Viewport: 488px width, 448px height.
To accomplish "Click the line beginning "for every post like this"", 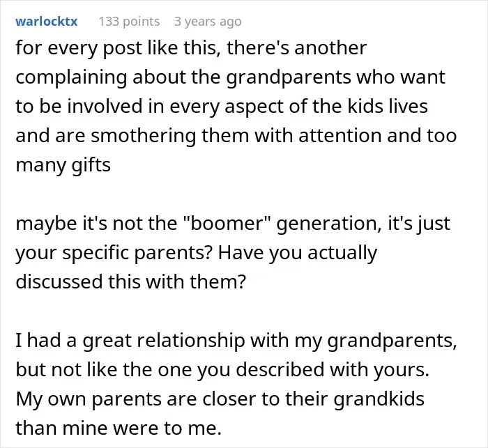I will pos(191,48).
